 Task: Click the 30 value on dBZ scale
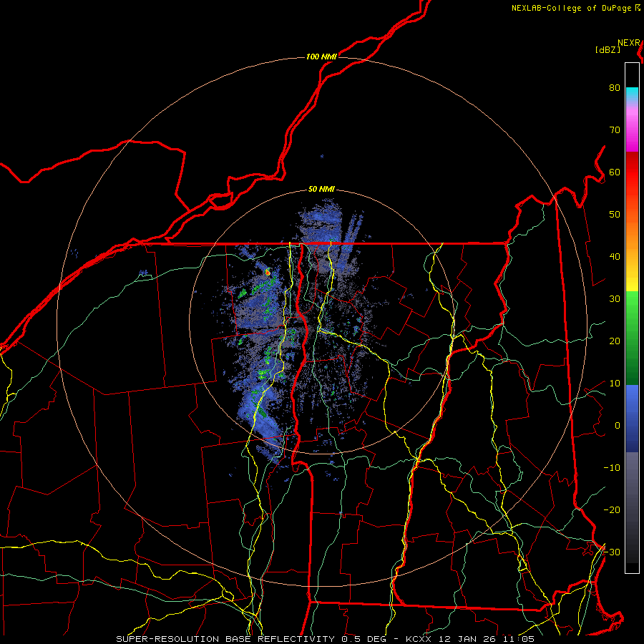click(615, 298)
